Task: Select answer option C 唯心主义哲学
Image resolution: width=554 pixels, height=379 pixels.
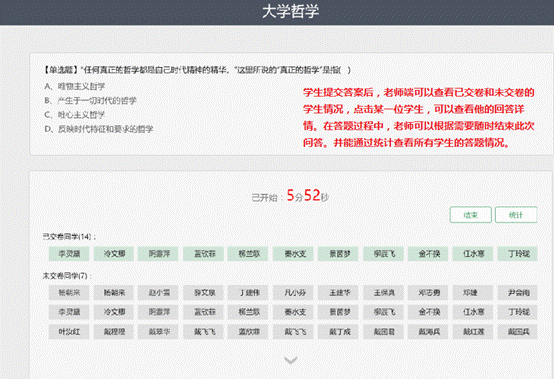Action: point(75,115)
